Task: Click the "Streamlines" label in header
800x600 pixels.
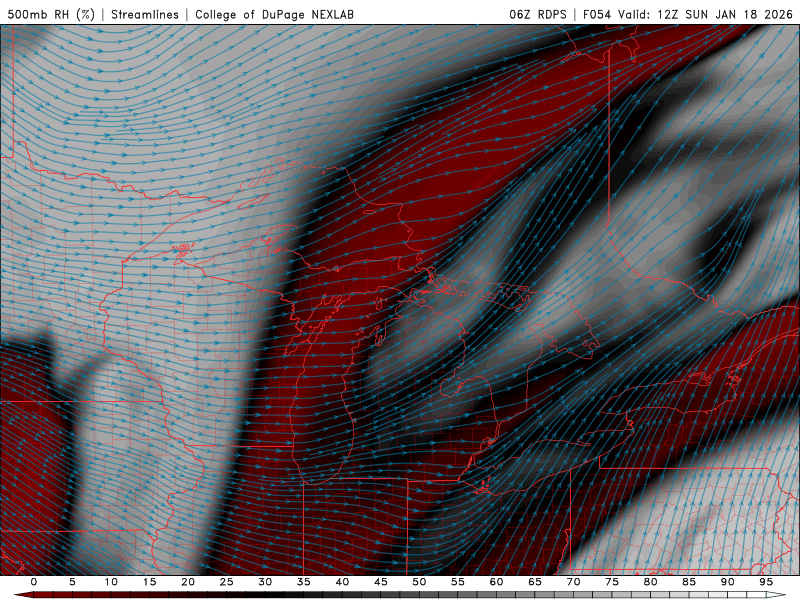Action: point(145,14)
